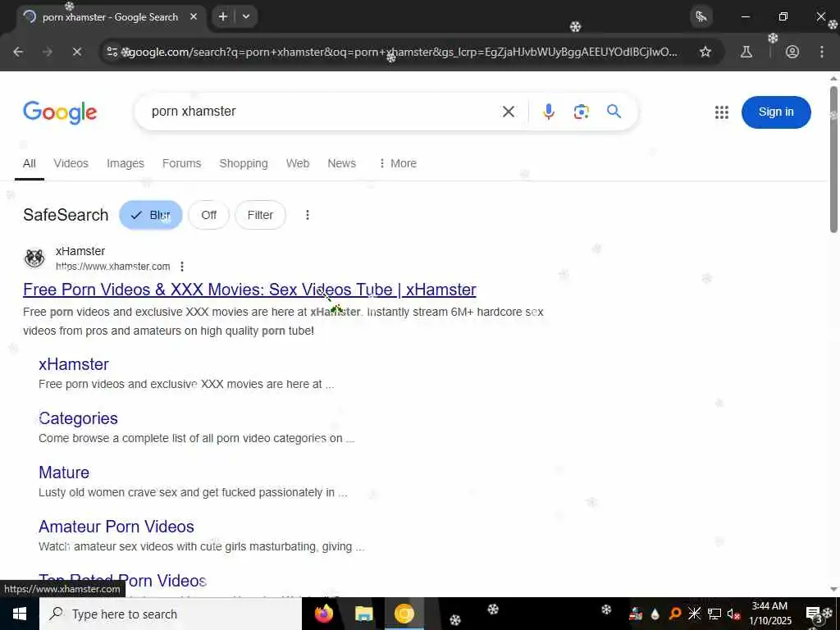Click the Chrome taskbar icon
The height and width of the screenshot is (630, 840).
pos(404,614)
